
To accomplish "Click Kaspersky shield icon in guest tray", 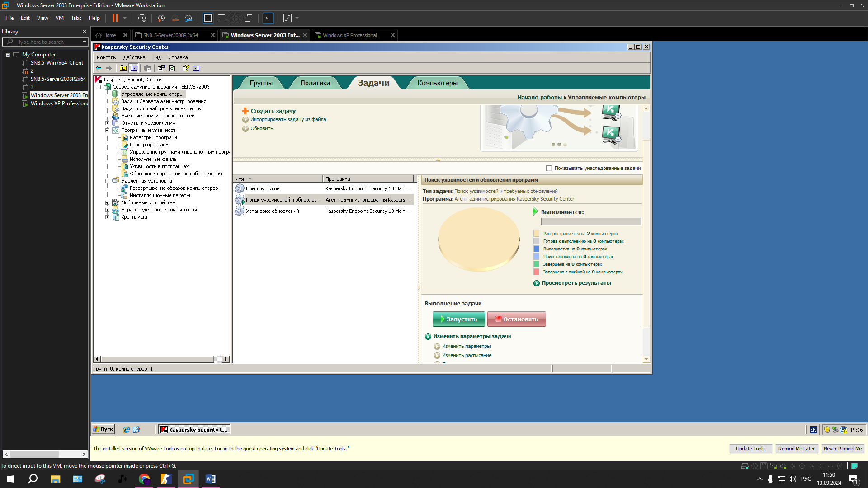I will pos(827,430).
